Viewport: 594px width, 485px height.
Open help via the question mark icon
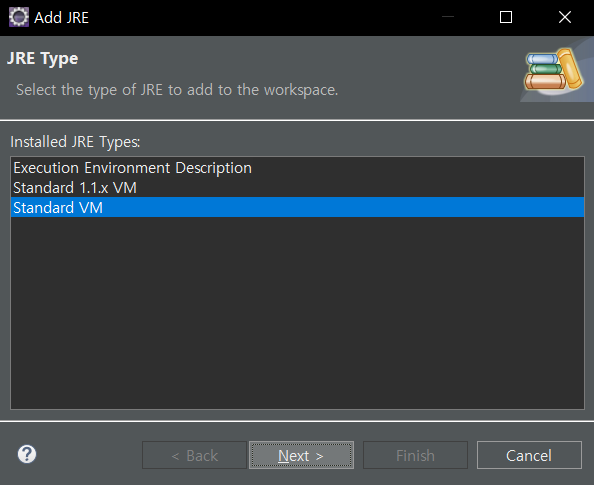click(27, 454)
